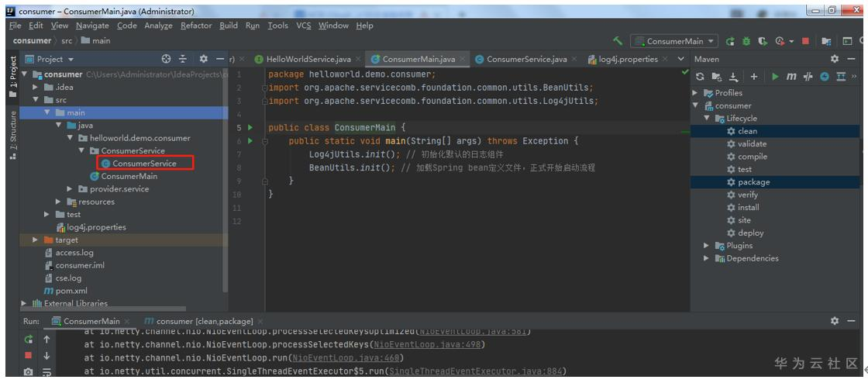The width and height of the screenshot is (868, 383).
Task: Collapse the consumer root project folder
Action: (x=24, y=74)
